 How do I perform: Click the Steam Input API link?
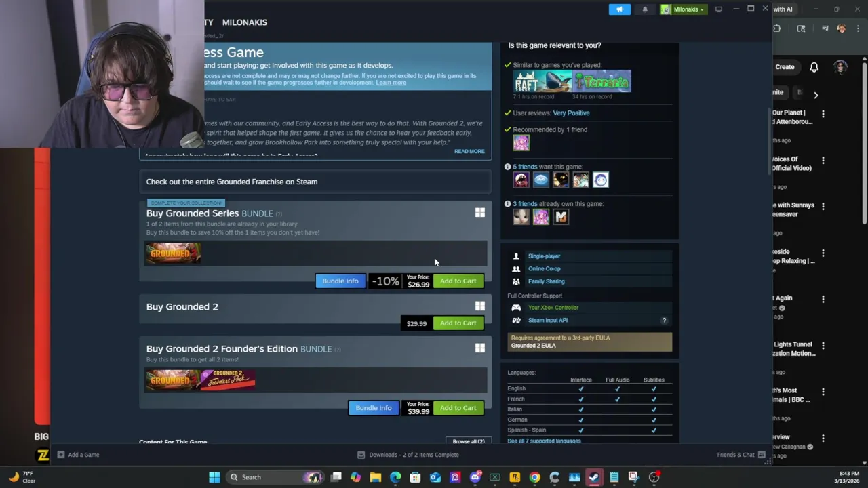click(x=548, y=321)
